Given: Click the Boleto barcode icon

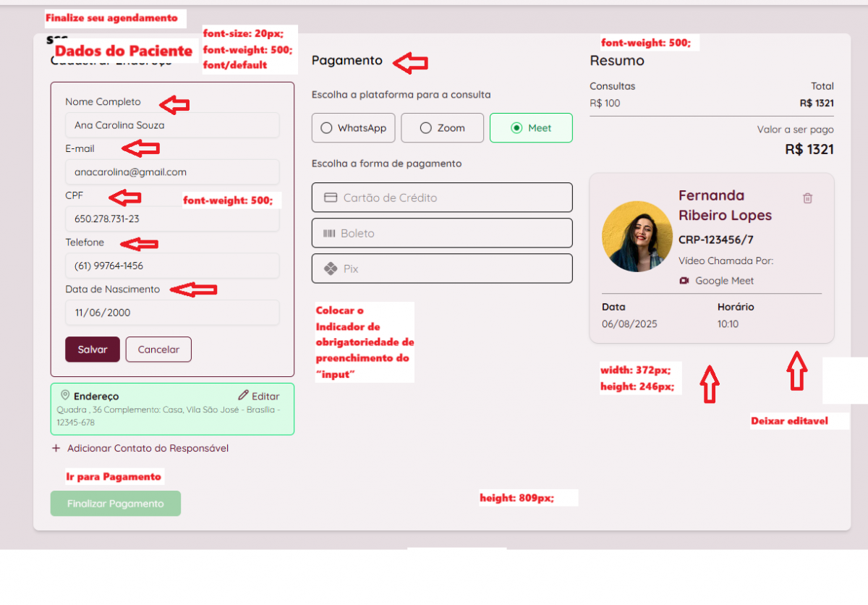Looking at the screenshot, I should tap(329, 234).
